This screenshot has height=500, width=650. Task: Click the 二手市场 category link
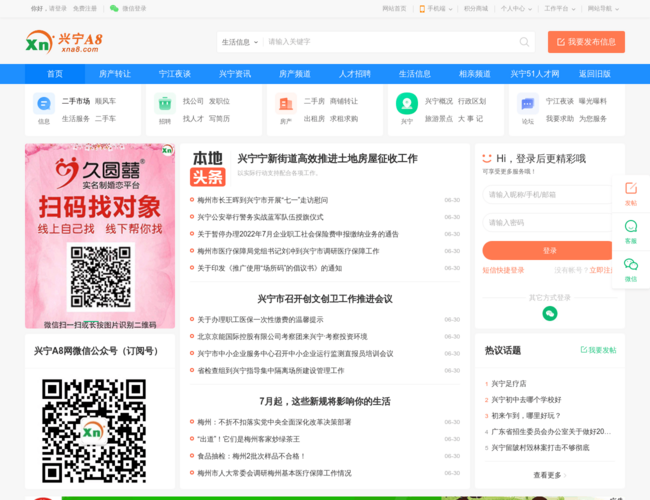click(76, 101)
